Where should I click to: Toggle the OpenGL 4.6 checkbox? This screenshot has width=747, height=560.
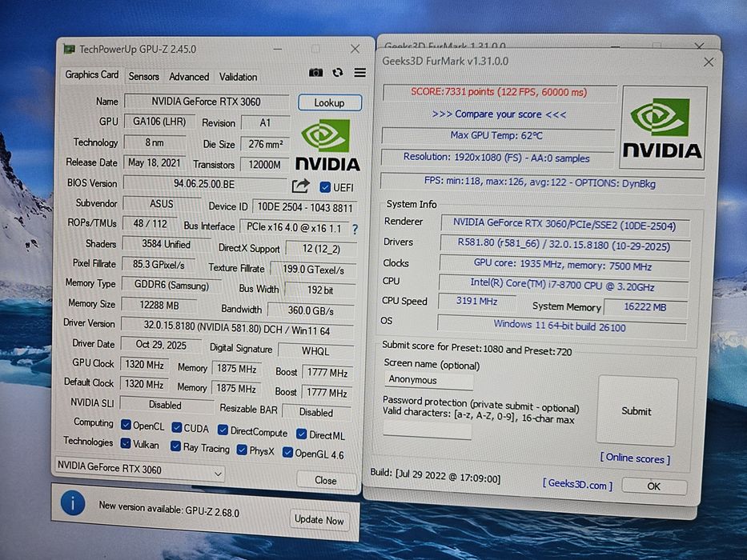click(287, 452)
